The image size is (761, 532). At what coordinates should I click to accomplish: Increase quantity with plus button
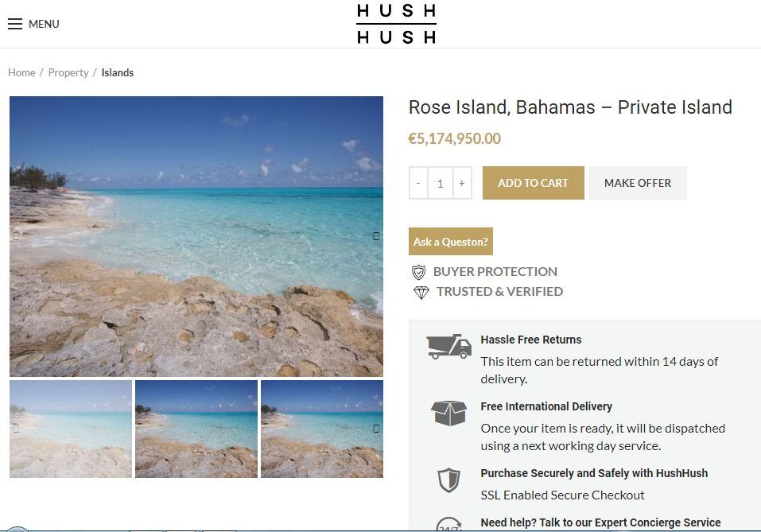(x=461, y=183)
